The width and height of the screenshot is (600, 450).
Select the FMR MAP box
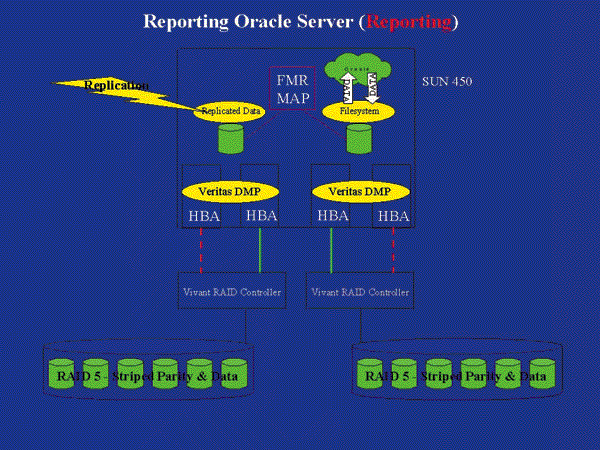(x=292, y=89)
